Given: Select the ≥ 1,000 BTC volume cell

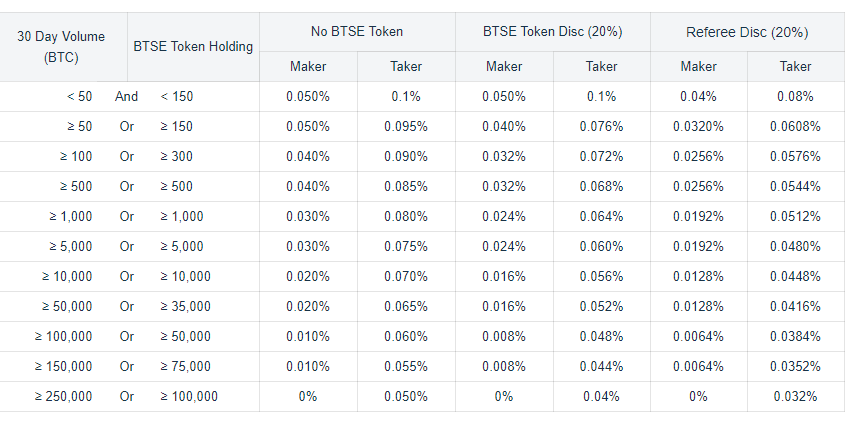Looking at the screenshot, I should coord(71,217).
